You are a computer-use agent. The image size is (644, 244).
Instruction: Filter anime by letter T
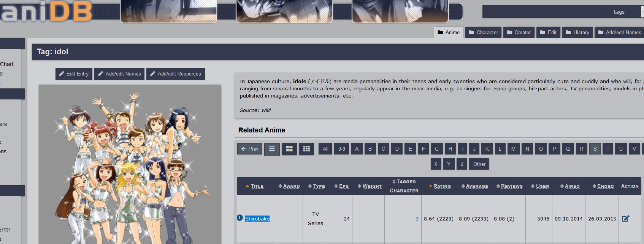pyautogui.click(x=608, y=149)
